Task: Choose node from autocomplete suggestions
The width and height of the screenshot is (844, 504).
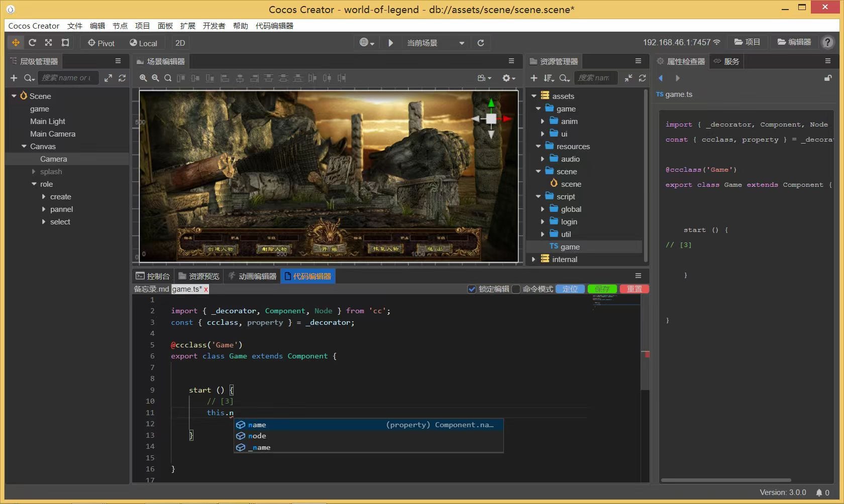Action: [x=368, y=436]
